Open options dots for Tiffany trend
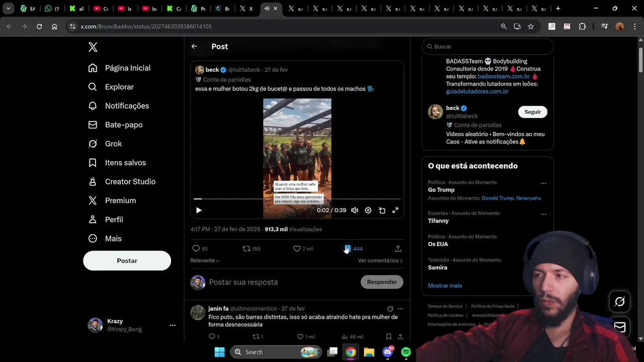Image resolution: width=644 pixels, height=362 pixels. [x=543, y=214]
